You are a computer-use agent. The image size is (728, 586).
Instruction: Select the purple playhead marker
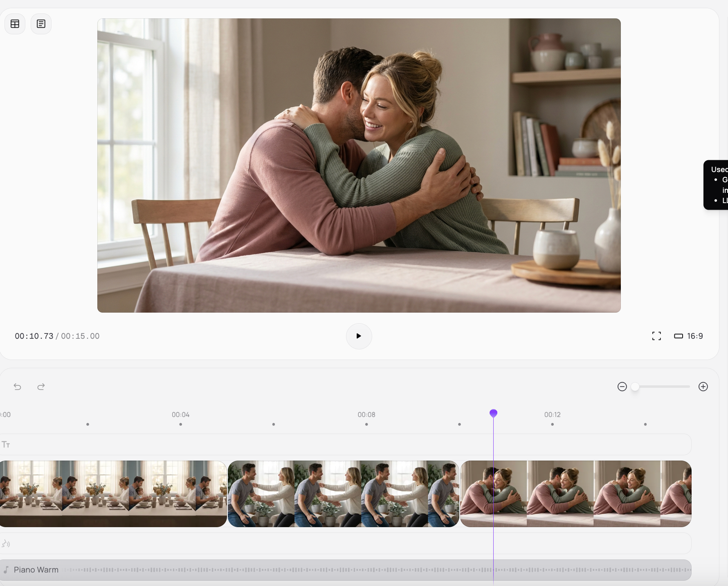coord(493,413)
